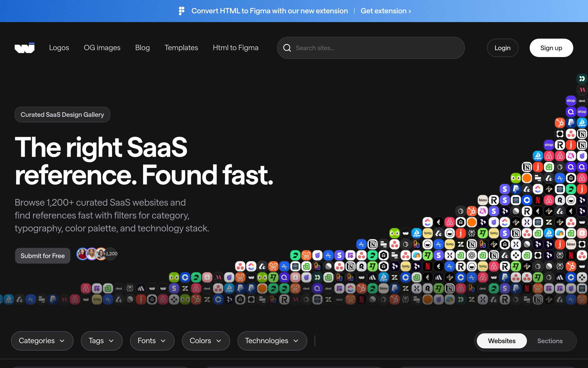Click the magnifier icon in the search bar
This screenshot has height=368, width=588.
tap(287, 48)
